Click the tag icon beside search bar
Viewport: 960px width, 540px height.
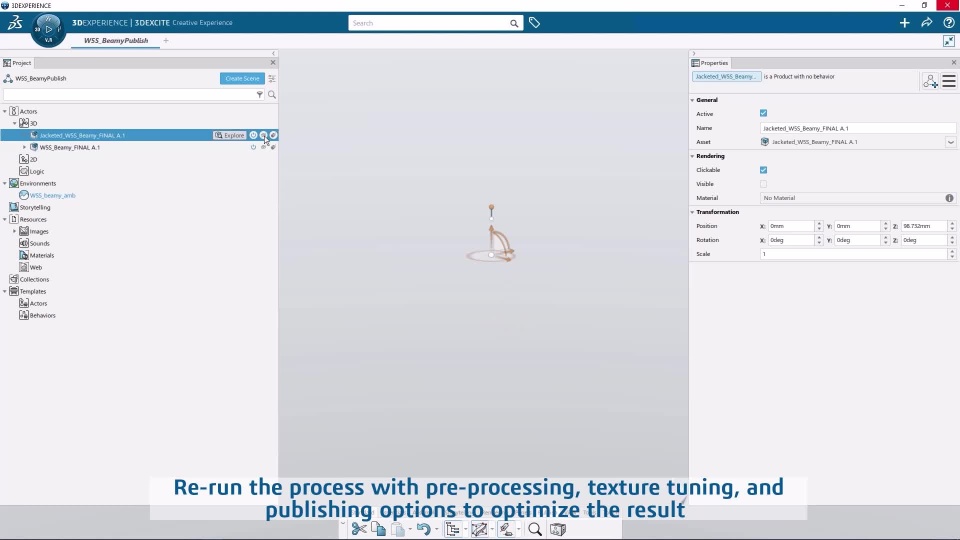(x=534, y=22)
